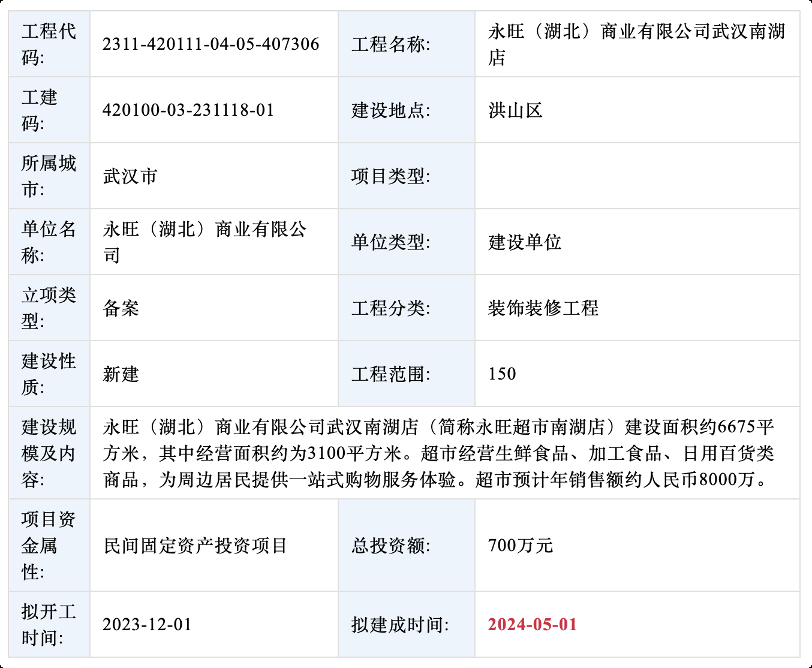Click the red completion date 2024-05-01
The image size is (812, 668).
coord(532,625)
